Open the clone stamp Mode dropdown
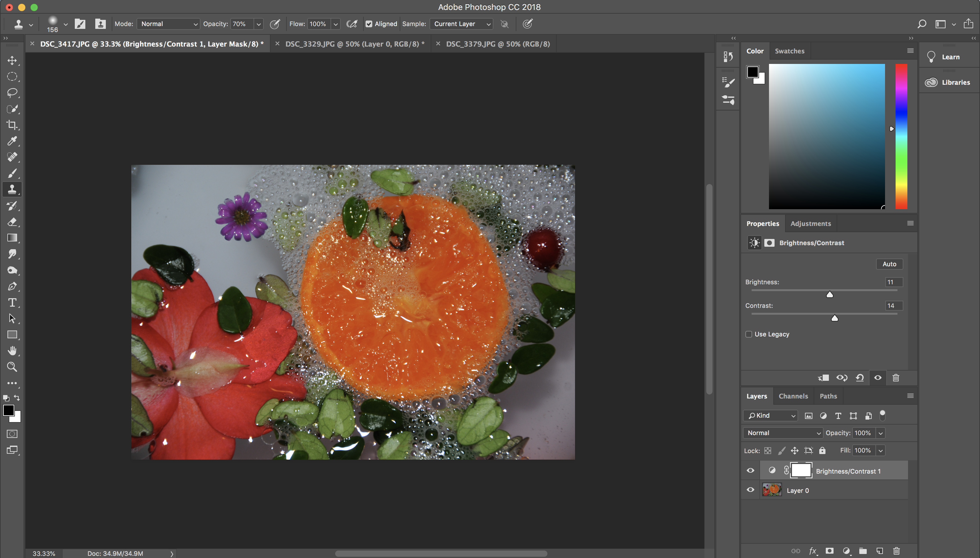 (169, 24)
